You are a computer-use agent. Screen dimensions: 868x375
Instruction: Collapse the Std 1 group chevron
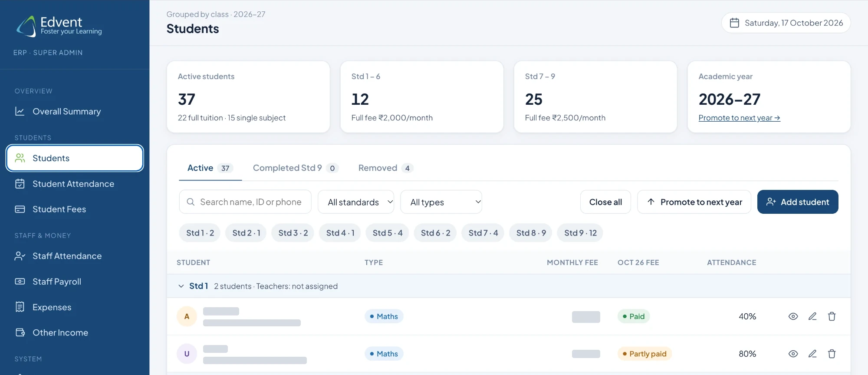pos(181,286)
